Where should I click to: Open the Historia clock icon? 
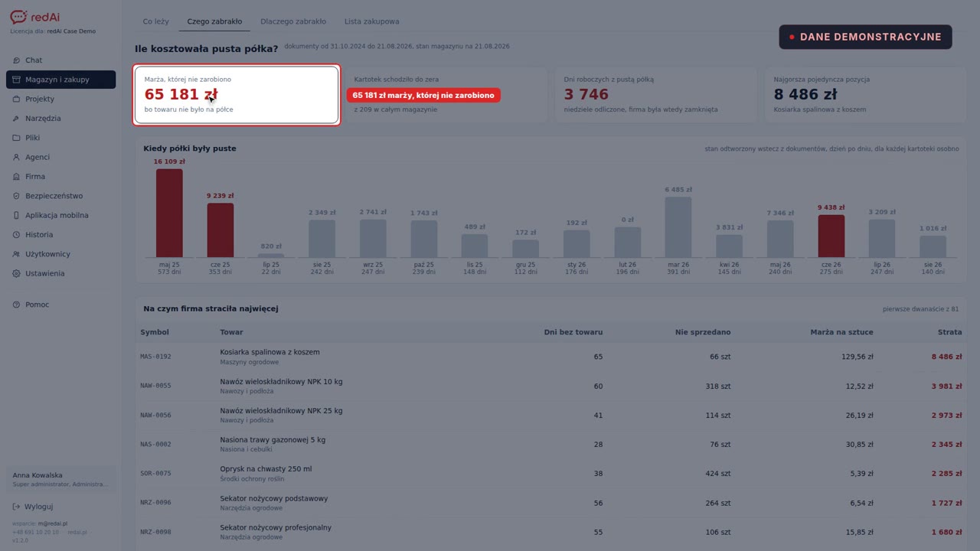pyautogui.click(x=17, y=235)
